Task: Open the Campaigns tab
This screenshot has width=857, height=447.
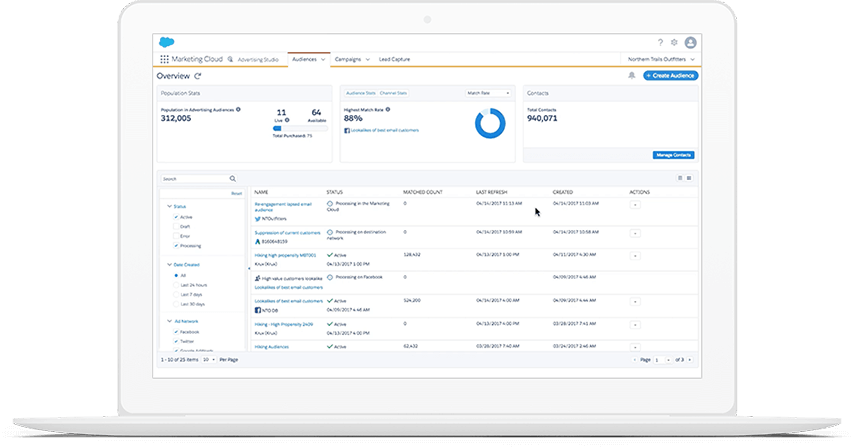Action: [x=352, y=59]
